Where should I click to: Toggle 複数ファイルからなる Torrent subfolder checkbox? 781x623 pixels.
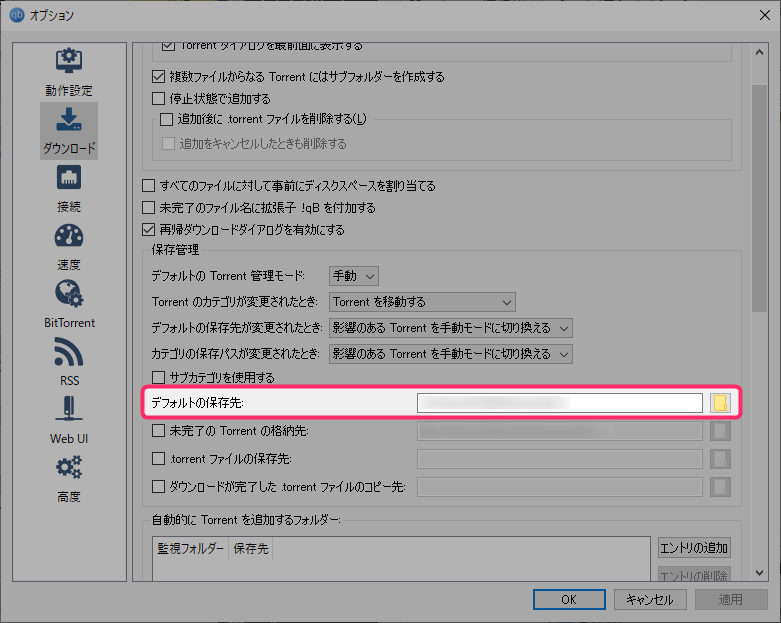coord(158,77)
